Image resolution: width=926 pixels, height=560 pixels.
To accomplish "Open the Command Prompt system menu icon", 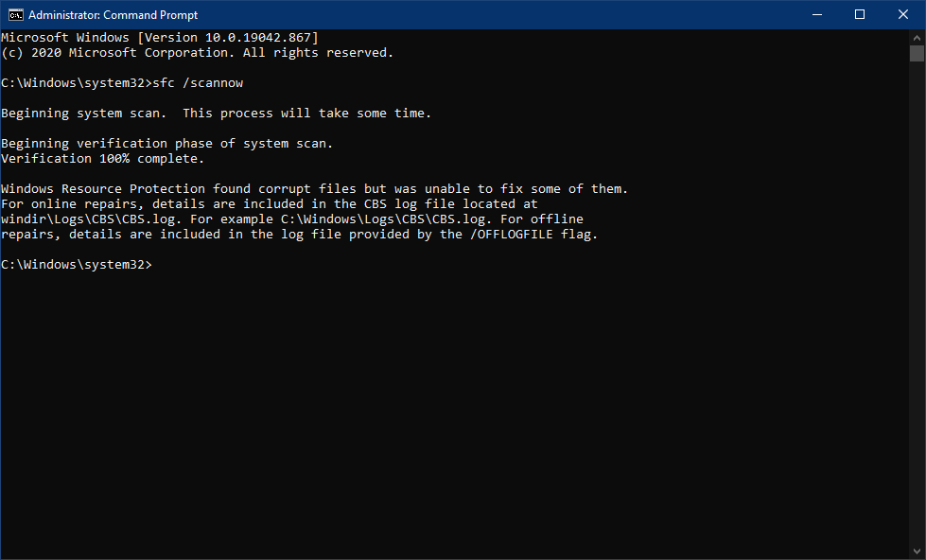I will click(15, 15).
